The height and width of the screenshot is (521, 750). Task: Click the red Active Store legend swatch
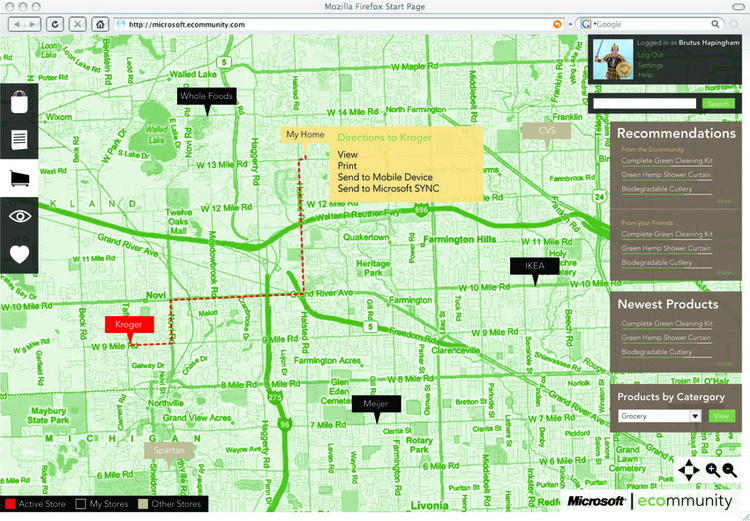(10, 504)
